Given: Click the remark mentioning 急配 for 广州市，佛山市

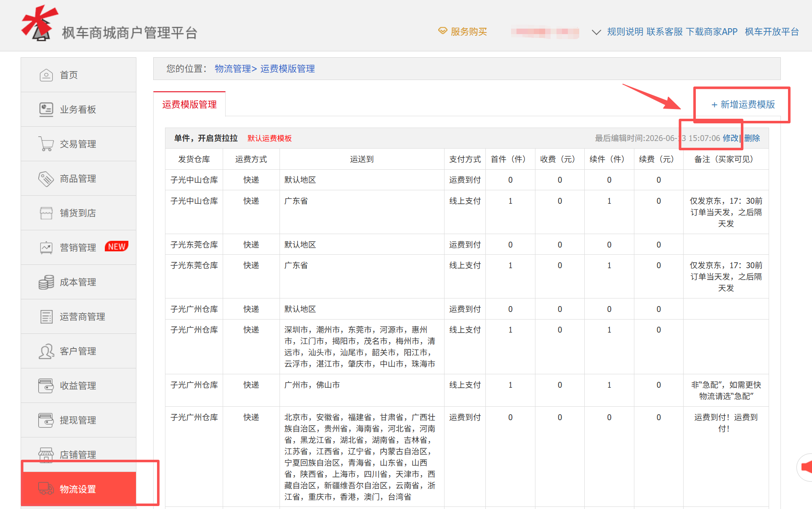Looking at the screenshot, I should pos(726,390).
